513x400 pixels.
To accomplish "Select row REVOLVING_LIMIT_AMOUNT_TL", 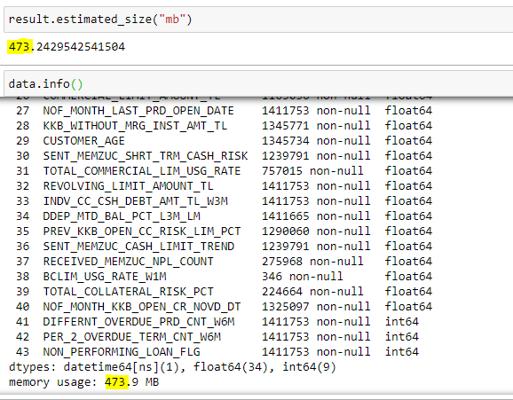I will [224, 186].
